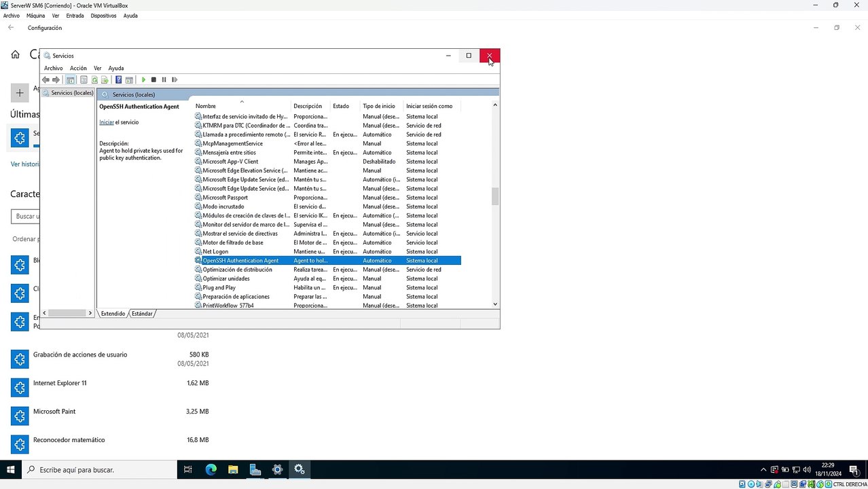Select Motor de filtrado de base service

[x=327, y=242]
